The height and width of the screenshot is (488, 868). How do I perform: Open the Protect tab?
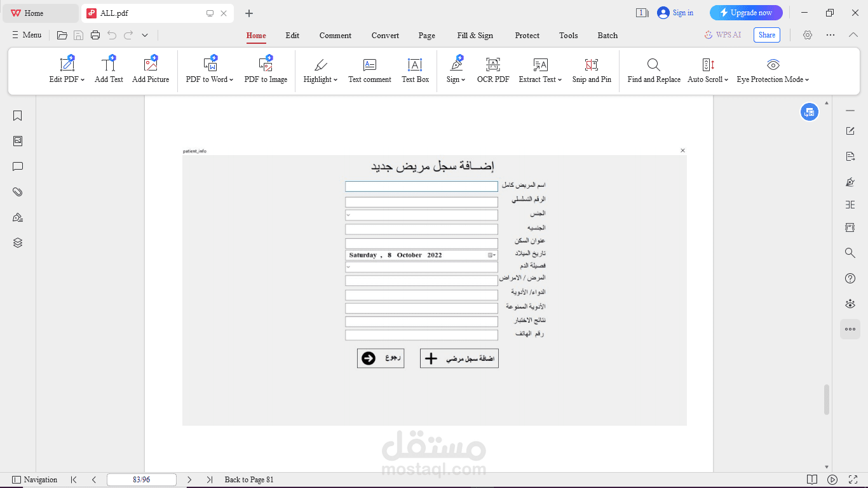point(527,36)
